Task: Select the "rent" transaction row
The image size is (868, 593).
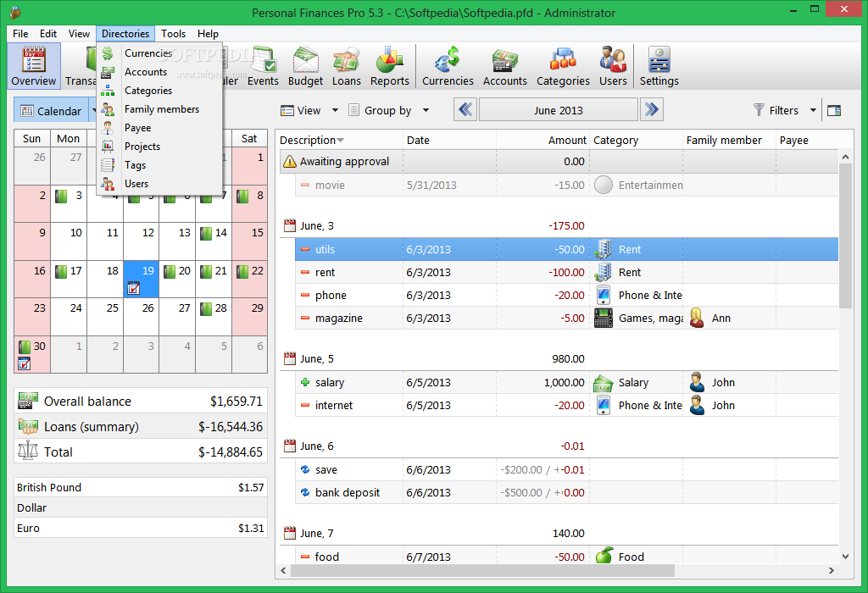Action: pos(566,273)
